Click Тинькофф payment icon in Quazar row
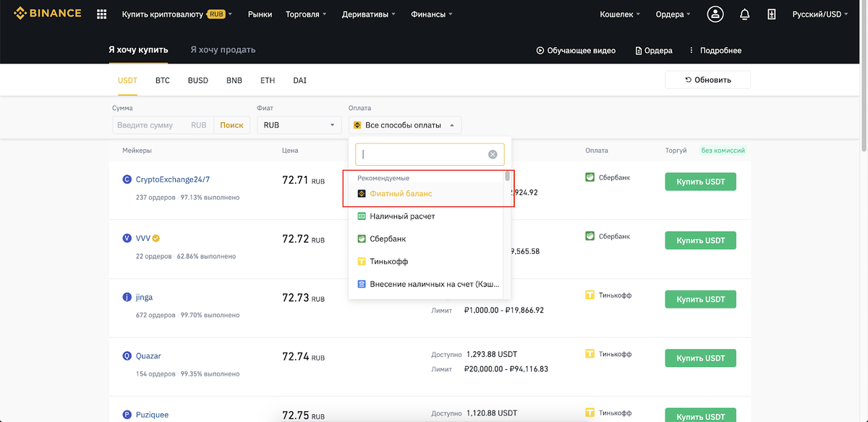The width and height of the screenshot is (868, 422). (x=590, y=354)
